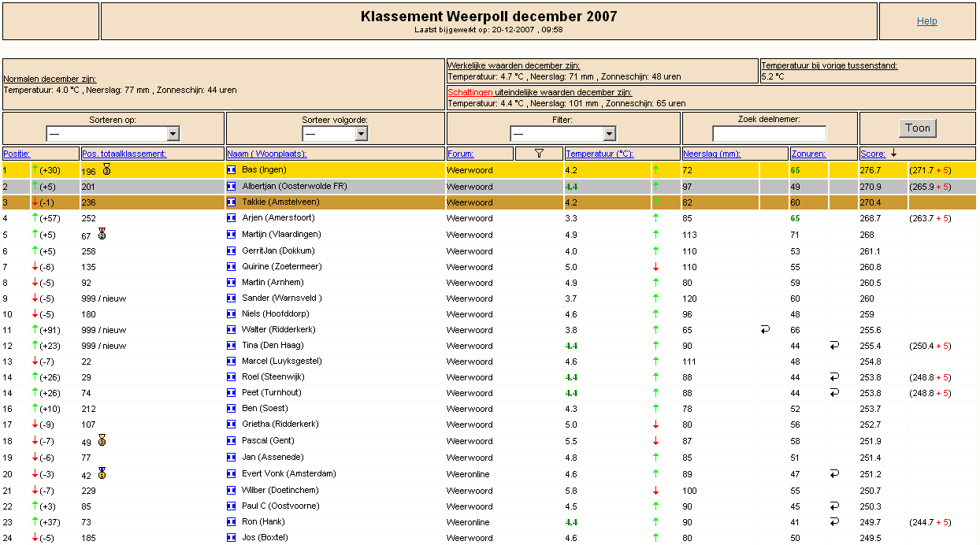Click the medal icon in Pascal (Gent) row
The image size is (980, 545).
[x=102, y=441]
